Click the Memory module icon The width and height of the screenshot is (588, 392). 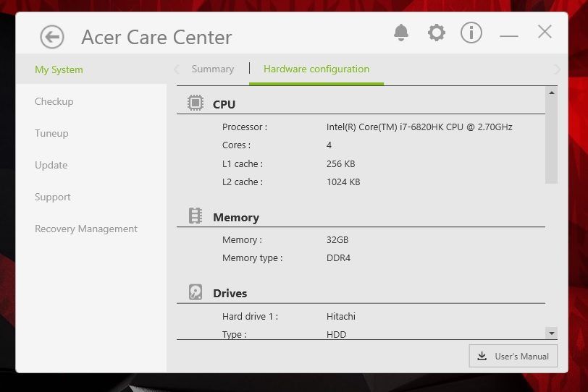[x=196, y=216]
